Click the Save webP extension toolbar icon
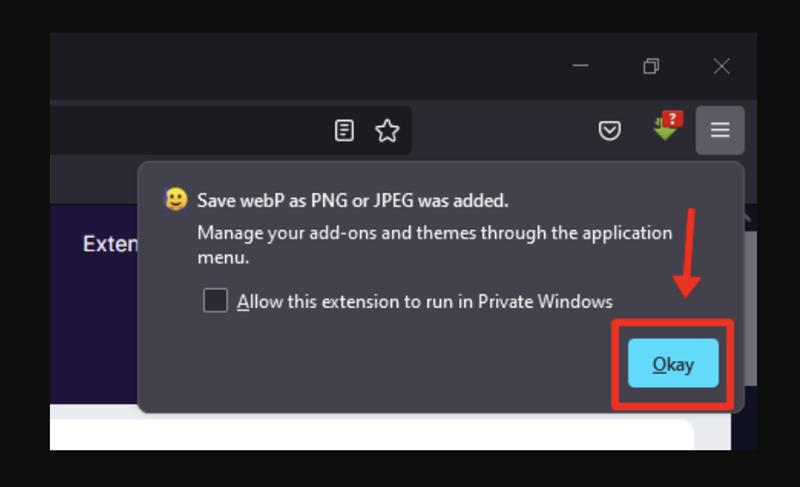 [664, 131]
